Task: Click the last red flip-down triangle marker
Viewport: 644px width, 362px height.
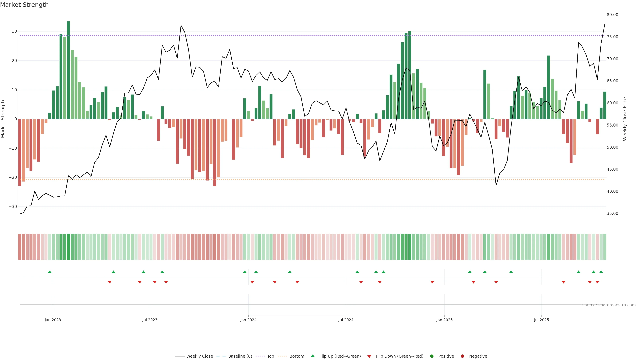Action: (597, 282)
